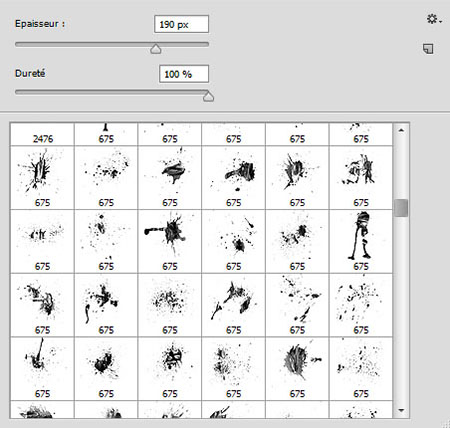
Task: Select the long dripping paint brush thumbnail
Action: 361,241
